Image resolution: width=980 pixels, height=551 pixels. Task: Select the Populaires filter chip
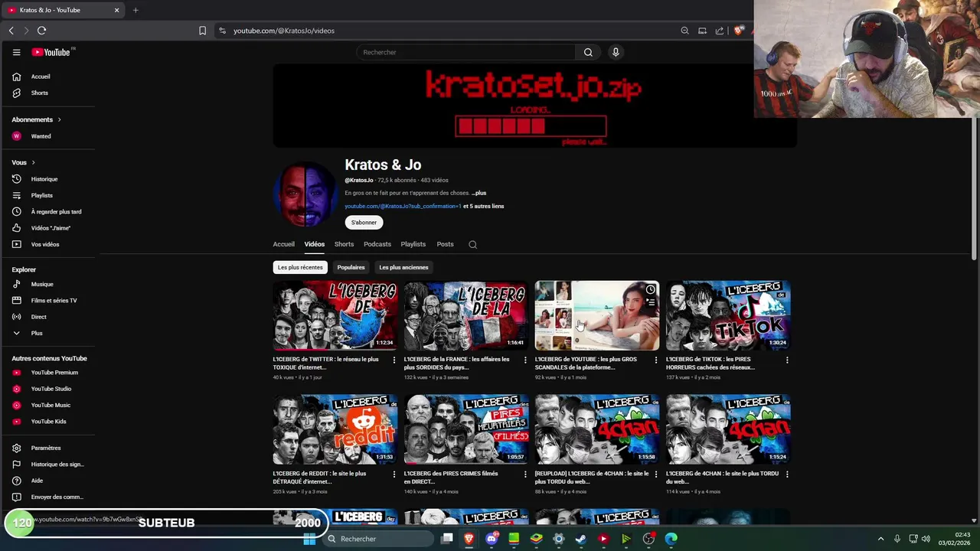(351, 267)
